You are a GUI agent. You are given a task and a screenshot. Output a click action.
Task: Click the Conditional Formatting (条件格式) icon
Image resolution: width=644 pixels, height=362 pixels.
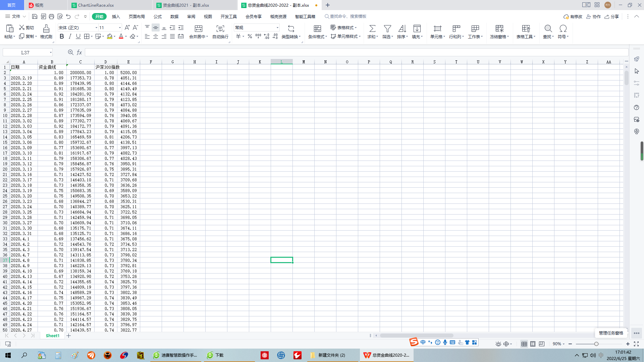[317, 28]
